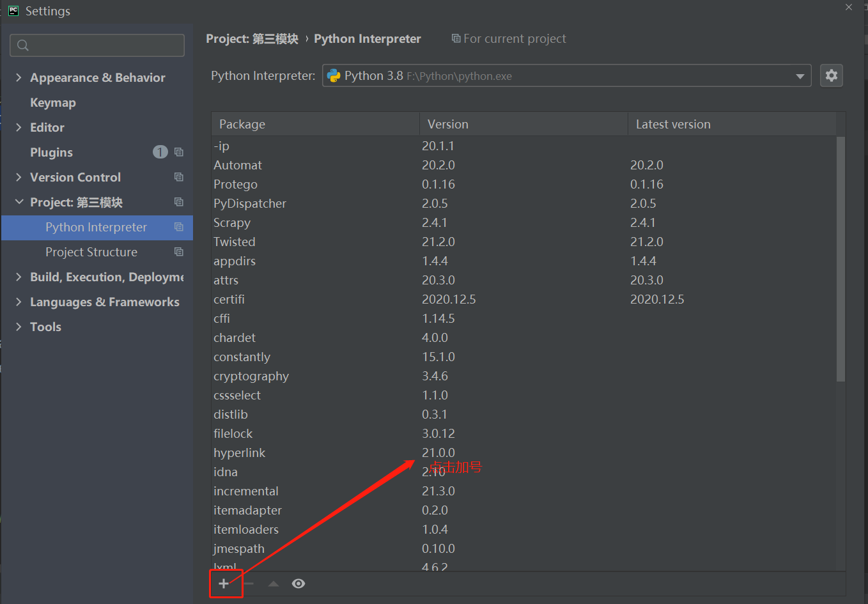Select the distlib package row

523,414
